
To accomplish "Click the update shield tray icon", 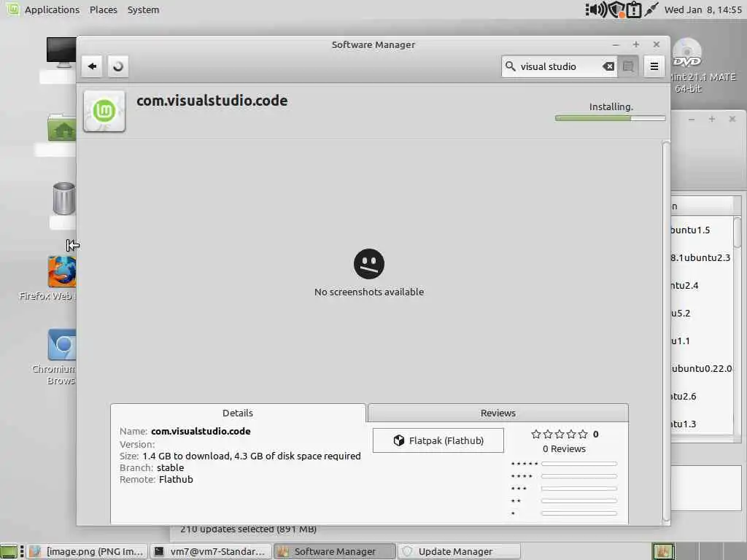I will (617, 9).
